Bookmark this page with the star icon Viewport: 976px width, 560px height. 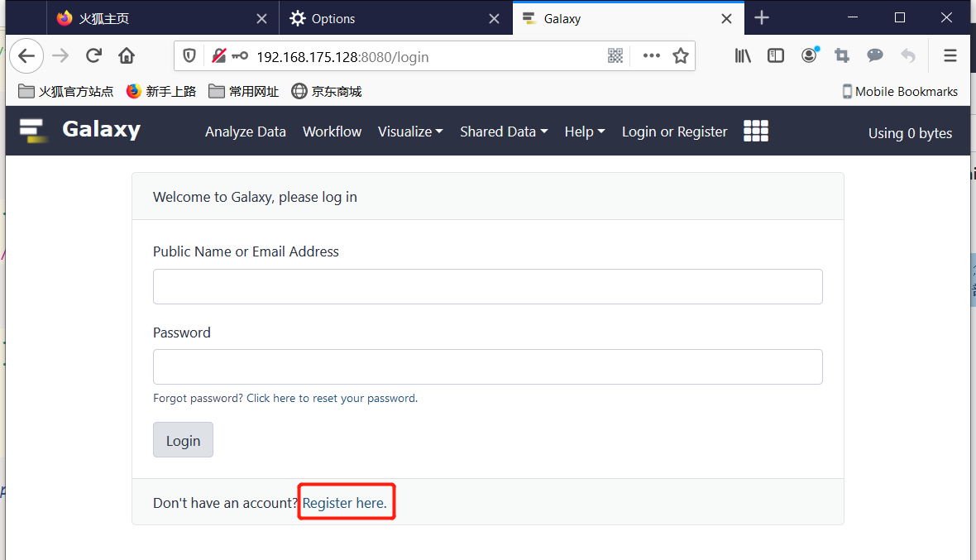pos(681,55)
